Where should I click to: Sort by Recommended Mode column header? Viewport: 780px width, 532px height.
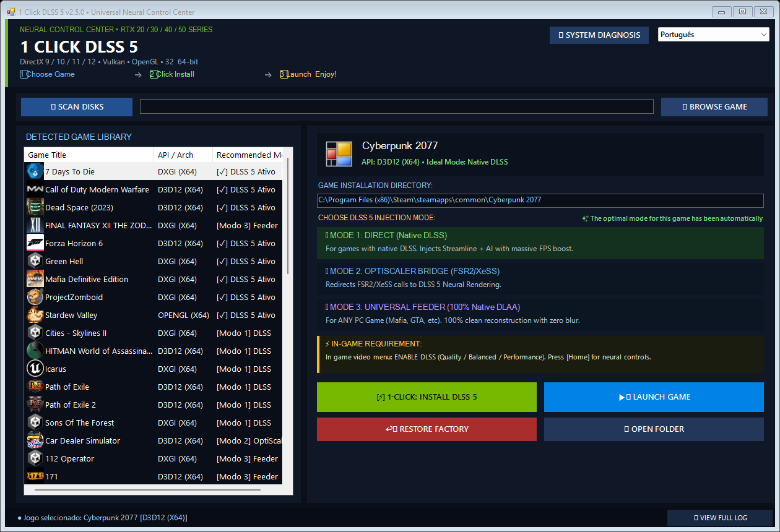click(248, 155)
